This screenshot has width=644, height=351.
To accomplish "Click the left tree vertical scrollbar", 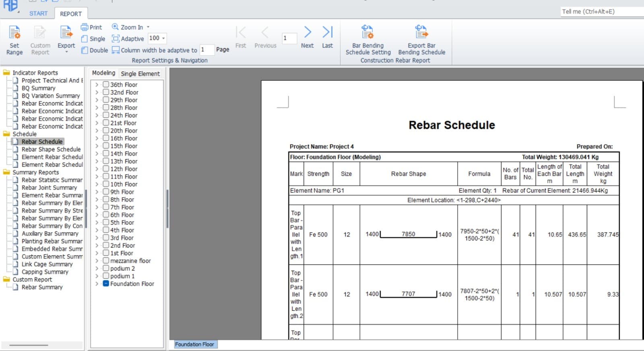I will [86, 209].
